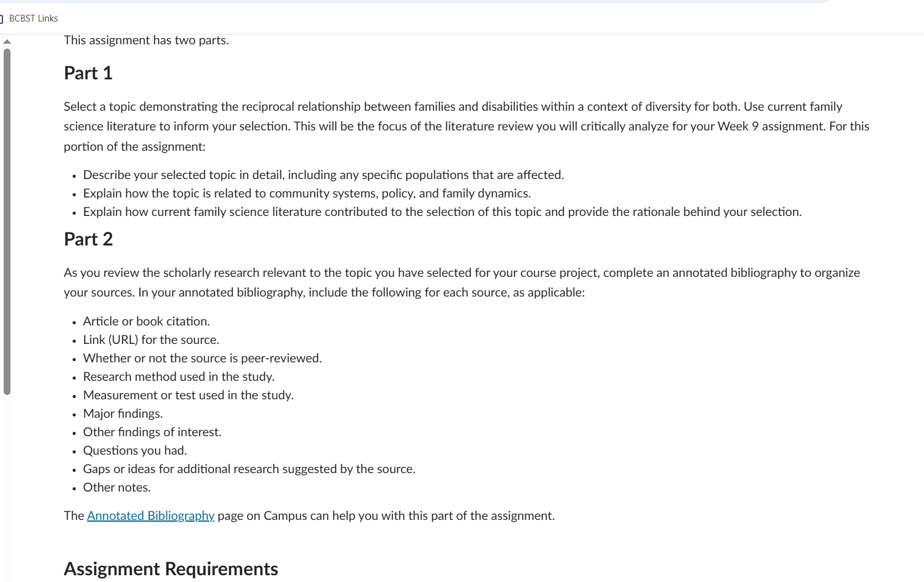
Task: Click the Part 1 heading
Action: coord(88,73)
